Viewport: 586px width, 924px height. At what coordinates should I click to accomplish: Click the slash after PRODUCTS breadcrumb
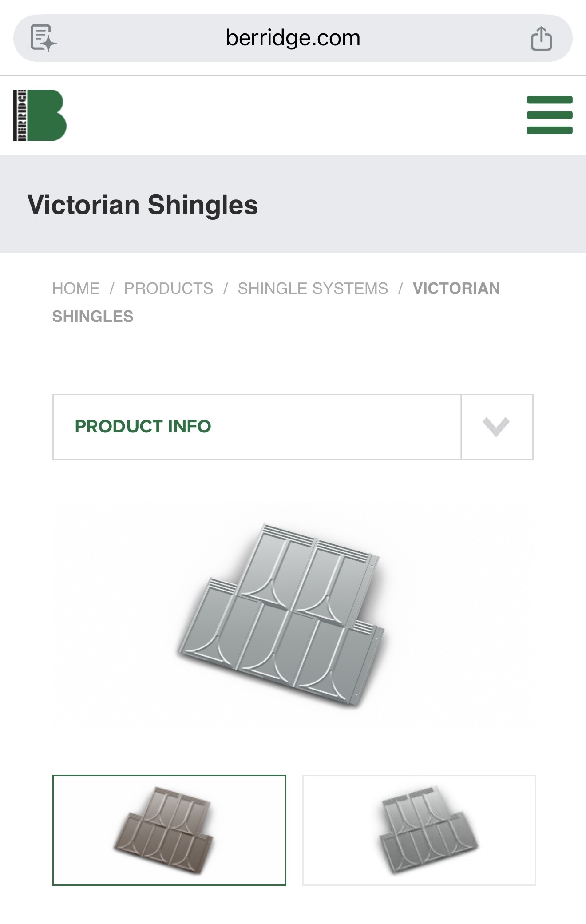coord(226,289)
